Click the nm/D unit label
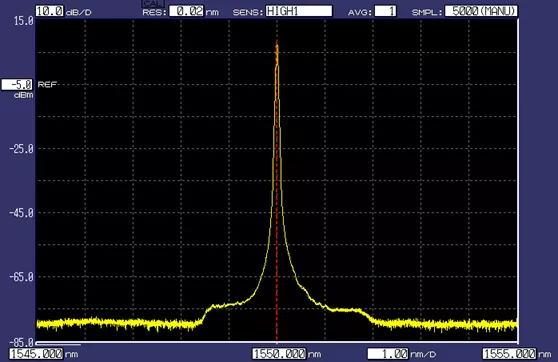 pyautogui.click(x=423, y=355)
